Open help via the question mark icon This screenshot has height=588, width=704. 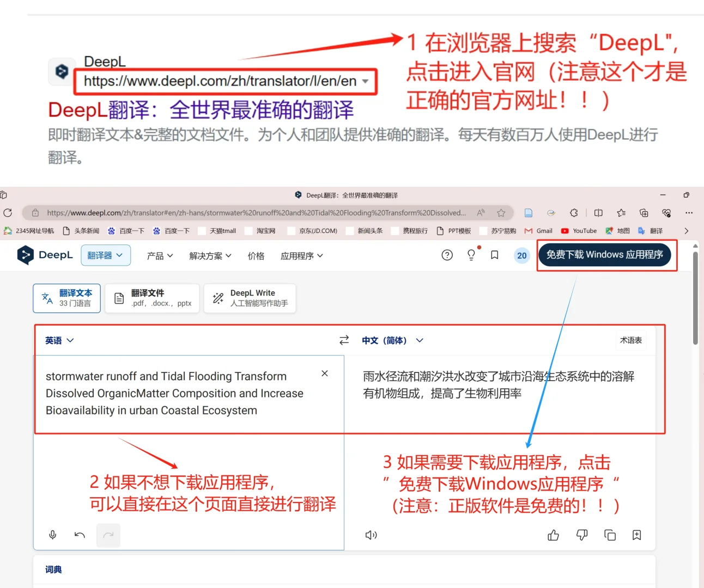point(447,255)
